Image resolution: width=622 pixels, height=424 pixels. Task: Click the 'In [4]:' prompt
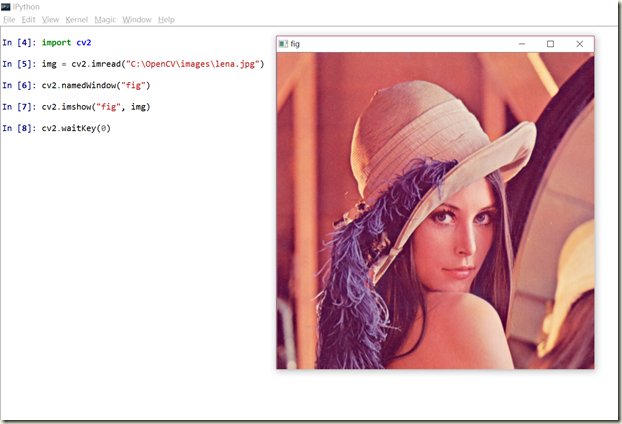[x=19, y=42]
